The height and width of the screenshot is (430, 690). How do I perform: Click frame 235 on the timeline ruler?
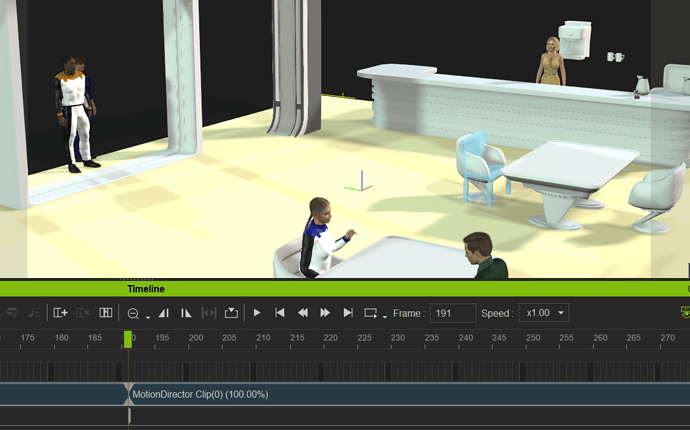point(432,338)
